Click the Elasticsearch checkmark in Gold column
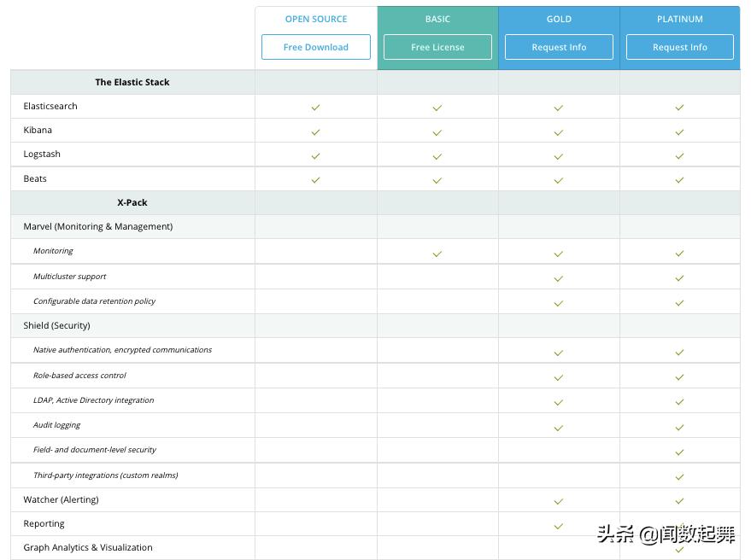The height and width of the screenshot is (560, 751). pos(559,108)
